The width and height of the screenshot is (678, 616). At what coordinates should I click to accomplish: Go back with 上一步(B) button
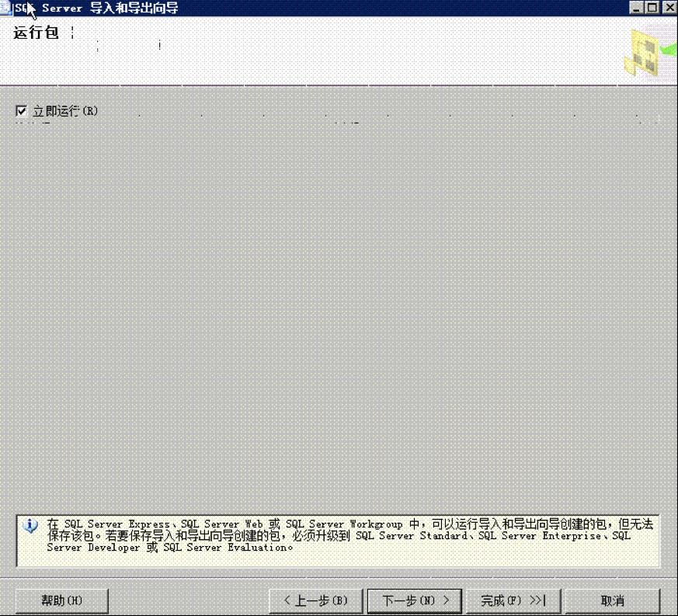pyautogui.click(x=315, y=601)
